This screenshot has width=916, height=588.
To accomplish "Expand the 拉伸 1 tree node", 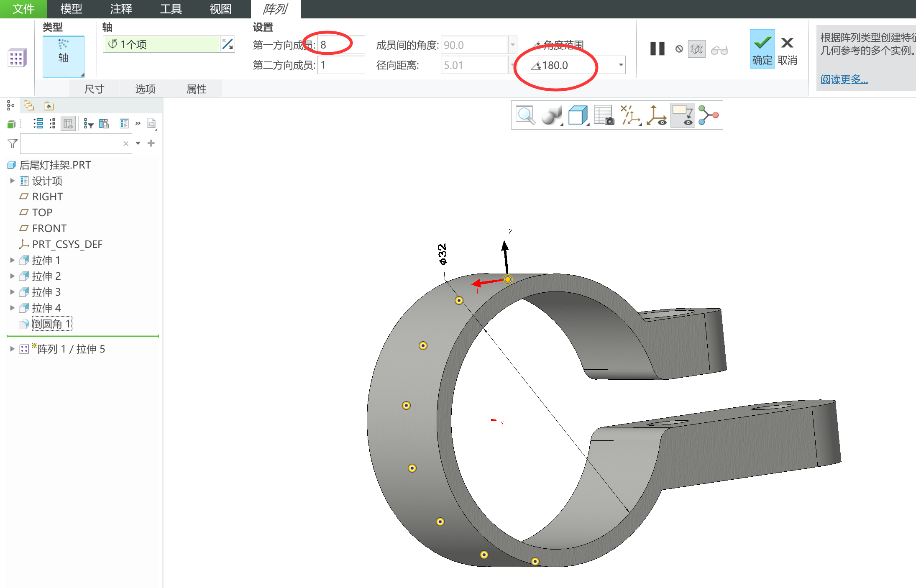I will (12, 261).
